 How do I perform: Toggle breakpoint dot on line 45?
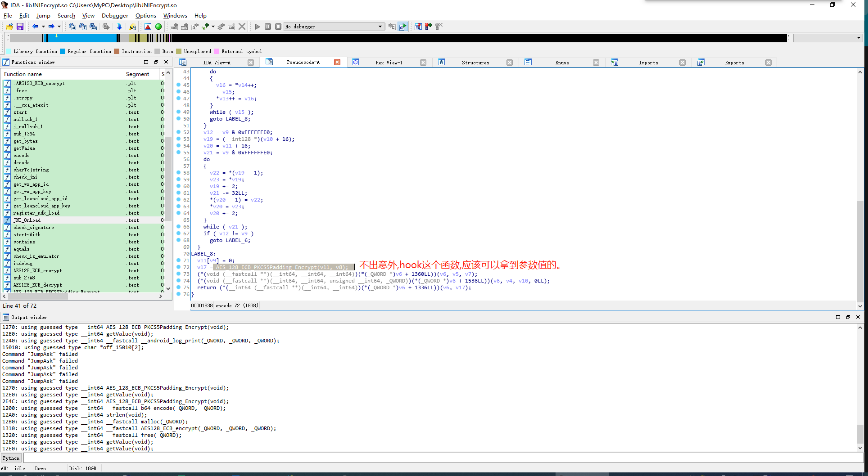pyautogui.click(x=178, y=85)
